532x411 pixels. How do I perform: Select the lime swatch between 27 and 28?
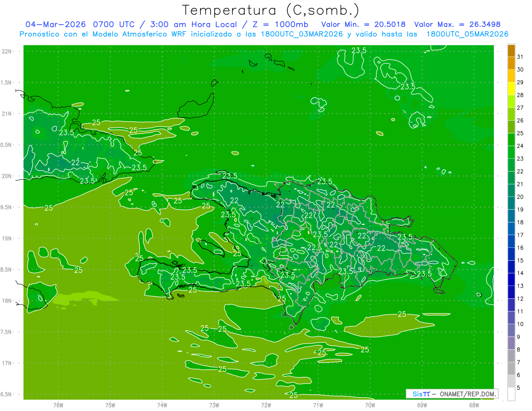[x=511, y=102]
